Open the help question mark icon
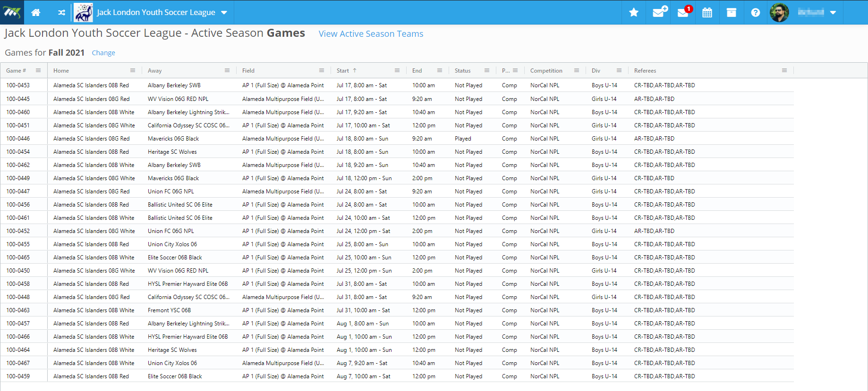The width and height of the screenshot is (868, 391). tap(756, 13)
